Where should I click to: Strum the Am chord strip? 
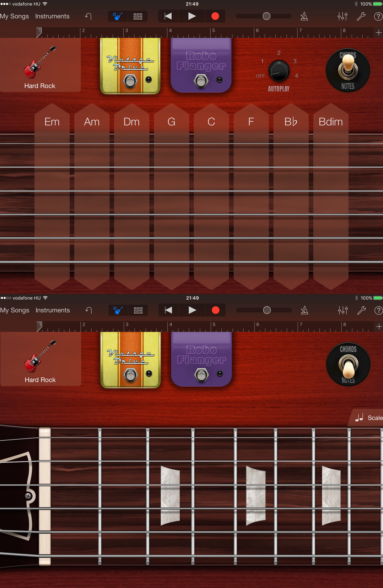(92, 196)
